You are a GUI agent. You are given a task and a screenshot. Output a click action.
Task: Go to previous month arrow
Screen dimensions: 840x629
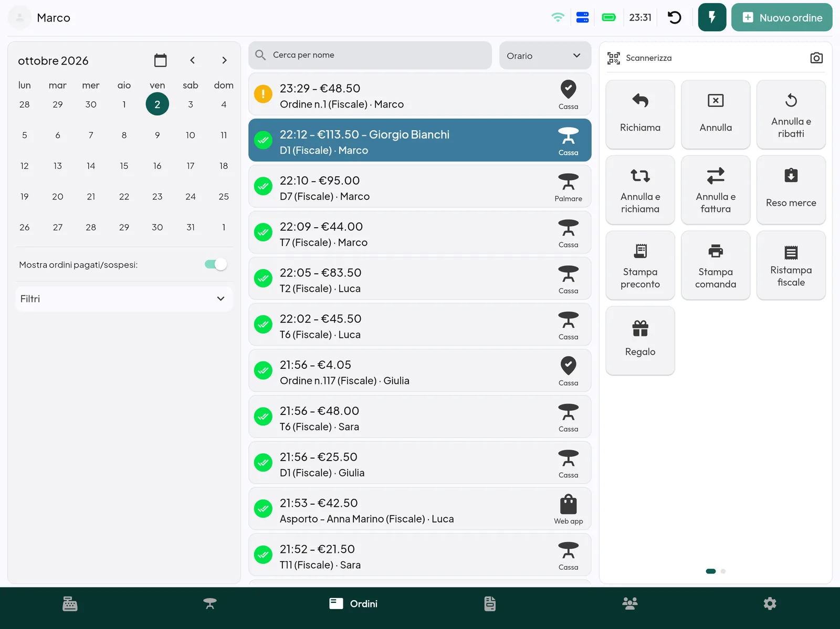(192, 60)
